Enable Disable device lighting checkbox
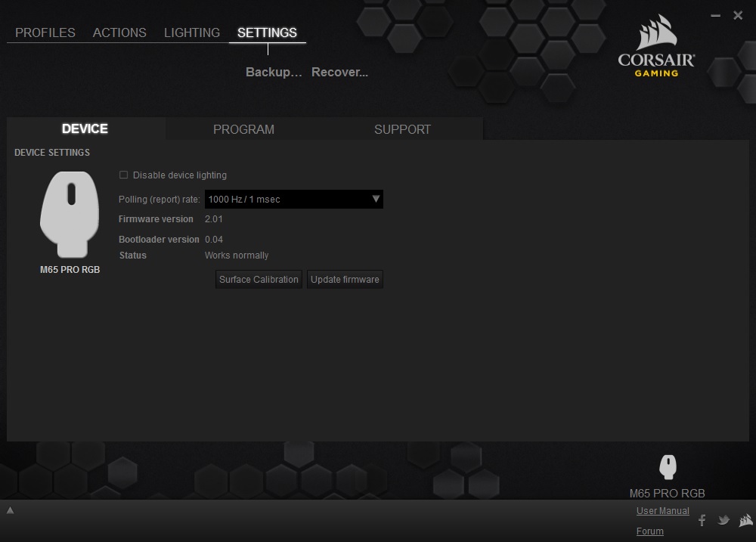Screen dimensions: 756x542 (123, 175)
